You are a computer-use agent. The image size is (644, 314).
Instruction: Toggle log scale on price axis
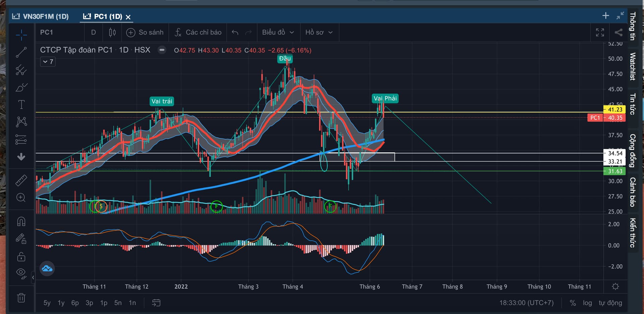[587, 303]
